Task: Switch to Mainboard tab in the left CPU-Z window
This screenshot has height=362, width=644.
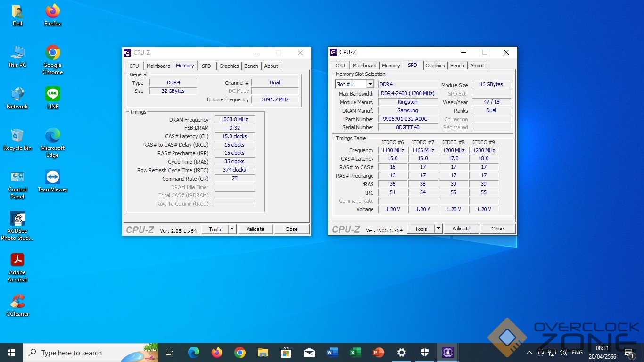Action: coord(158,66)
